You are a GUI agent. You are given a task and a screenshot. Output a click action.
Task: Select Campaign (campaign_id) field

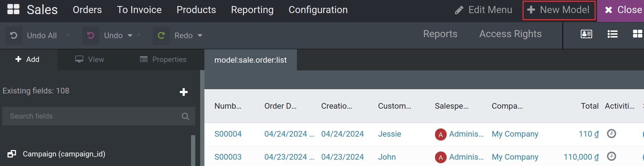click(x=64, y=154)
